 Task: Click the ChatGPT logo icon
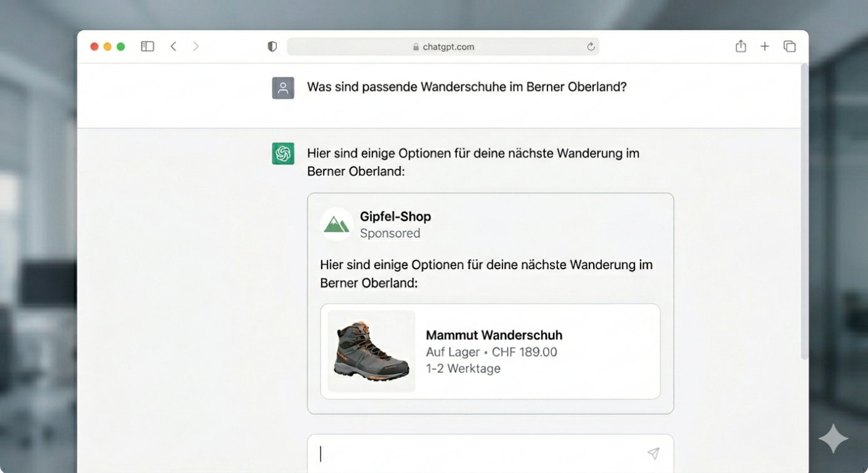[x=283, y=153]
